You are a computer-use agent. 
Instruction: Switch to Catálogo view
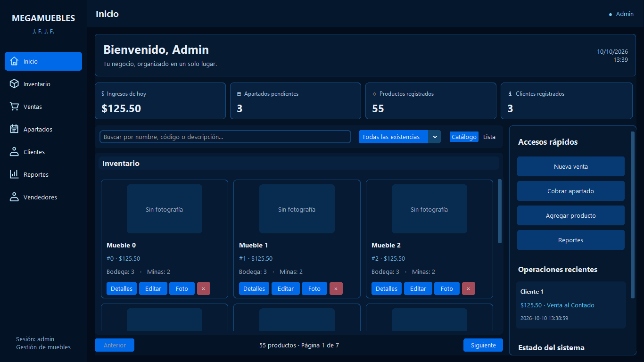tap(464, 137)
